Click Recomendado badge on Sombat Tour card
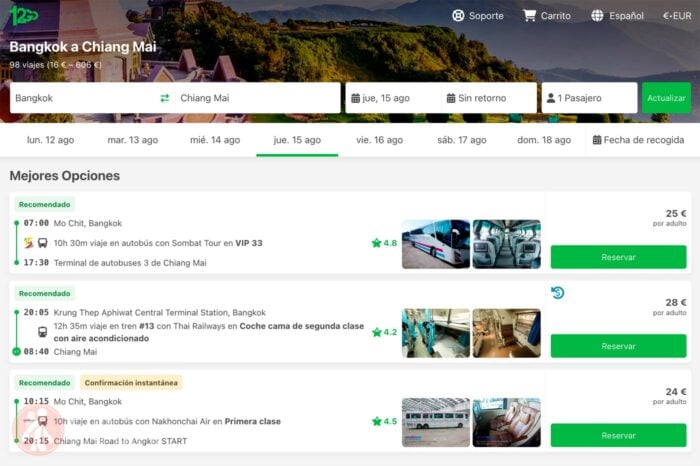Viewport: 700px width, 466px height. click(x=45, y=204)
